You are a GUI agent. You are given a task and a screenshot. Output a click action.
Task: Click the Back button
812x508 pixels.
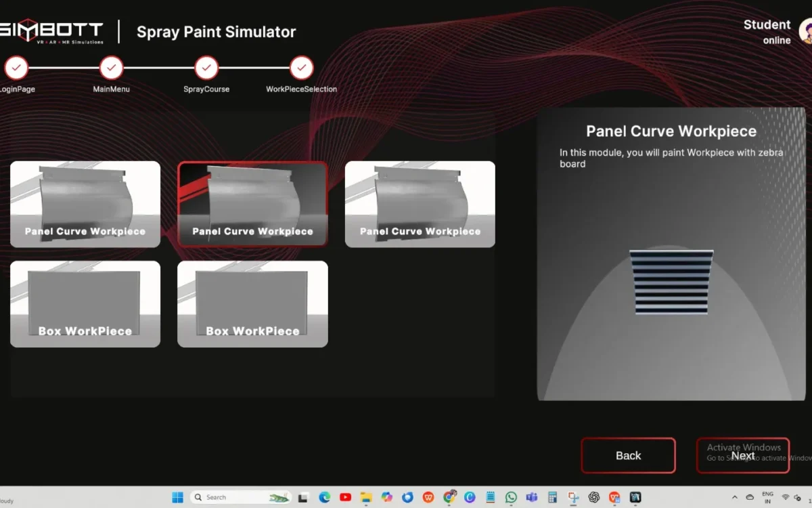[x=628, y=455]
